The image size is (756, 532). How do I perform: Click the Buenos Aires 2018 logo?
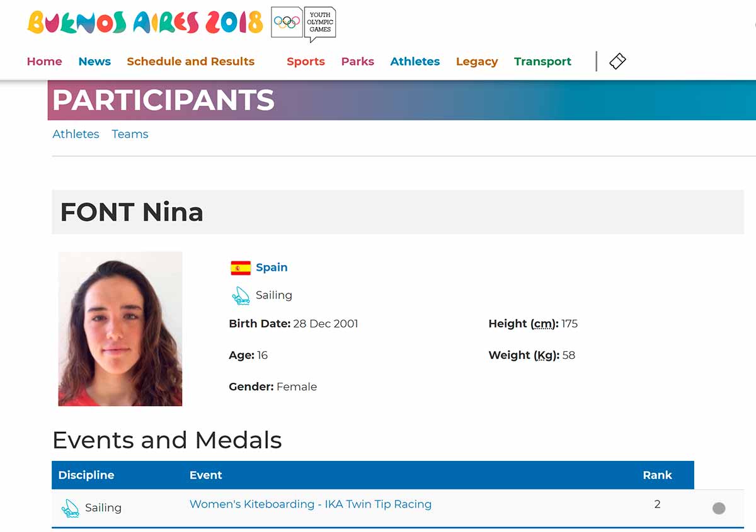click(145, 23)
